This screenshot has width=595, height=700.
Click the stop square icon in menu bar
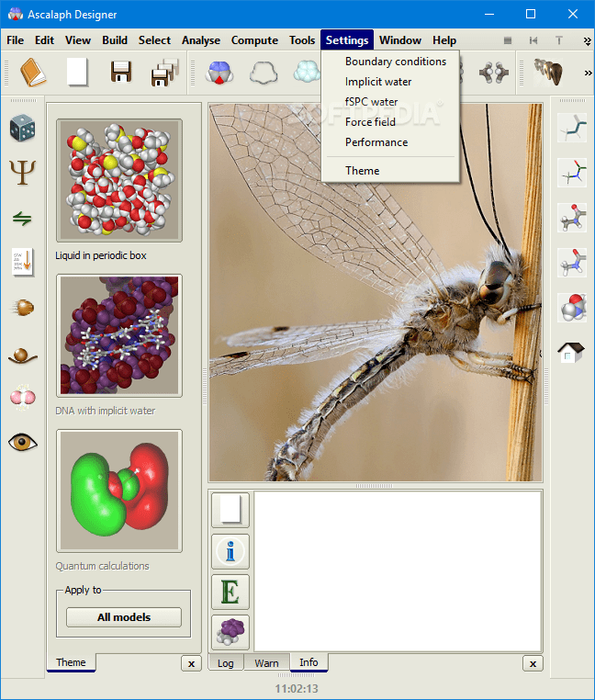click(508, 40)
